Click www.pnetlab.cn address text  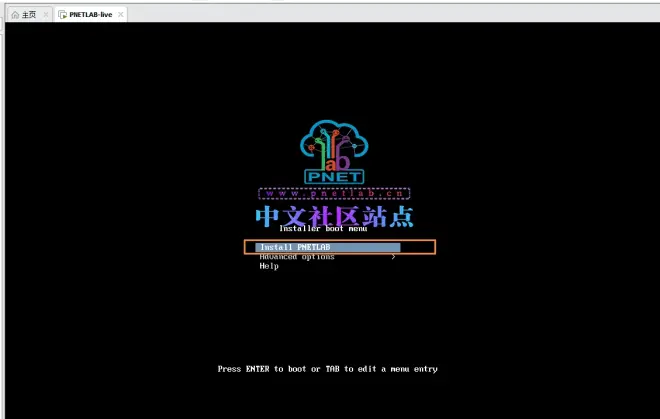click(334, 194)
